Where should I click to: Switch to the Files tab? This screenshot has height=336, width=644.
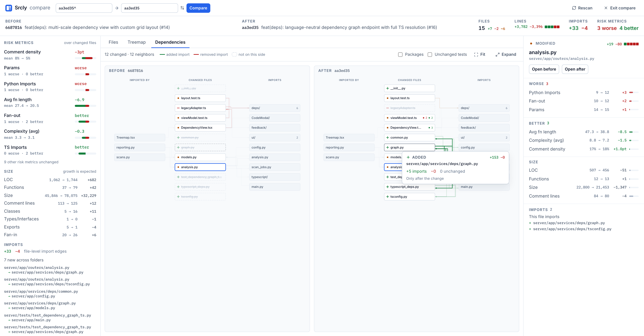[x=113, y=42]
